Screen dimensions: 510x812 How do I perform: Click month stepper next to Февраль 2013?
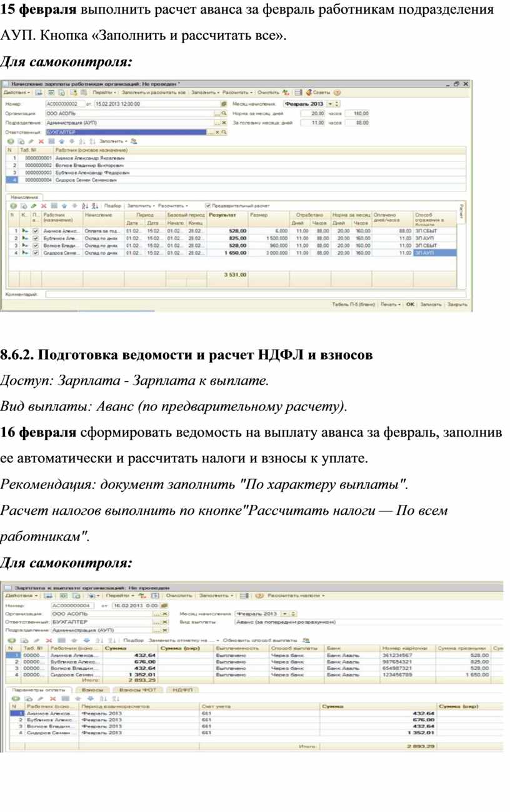click(337, 104)
